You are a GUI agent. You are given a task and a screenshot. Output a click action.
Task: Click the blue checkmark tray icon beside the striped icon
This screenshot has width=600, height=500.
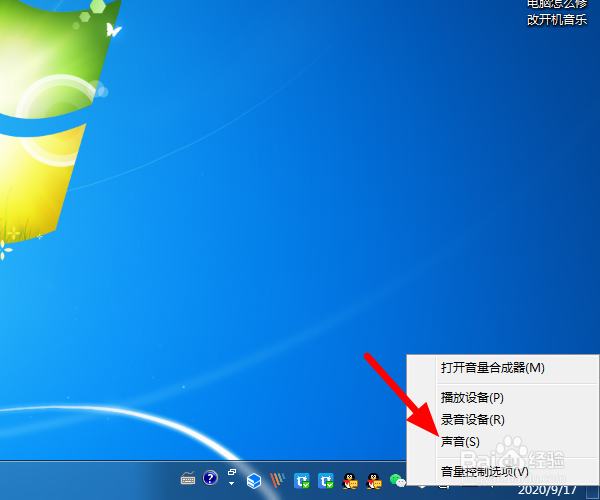coord(302,481)
